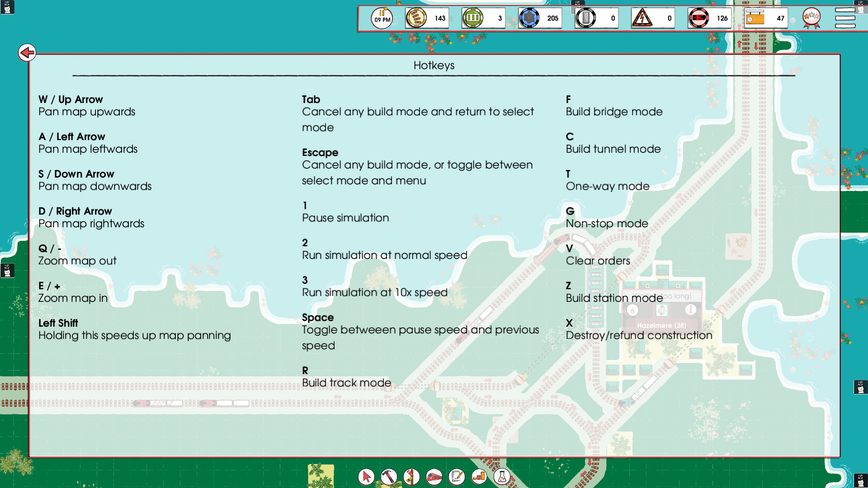Open the trains list button
The image size is (868, 488).
point(434,476)
